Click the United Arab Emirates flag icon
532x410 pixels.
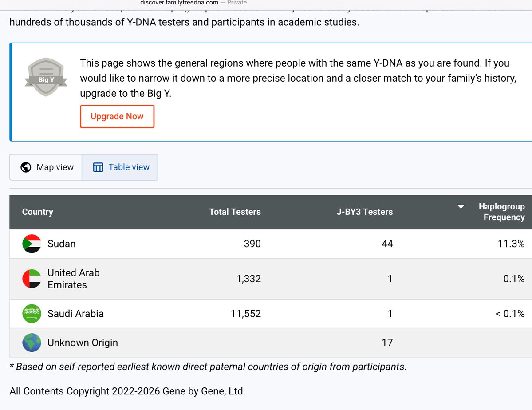(32, 279)
